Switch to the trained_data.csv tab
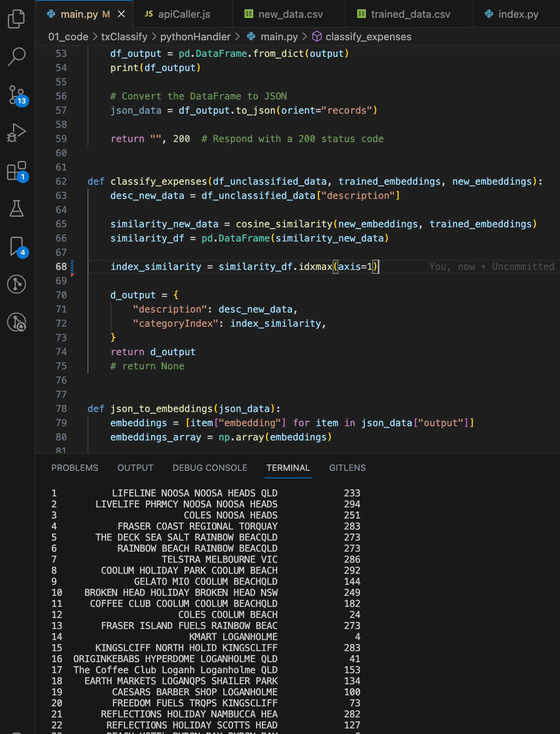The width and height of the screenshot is (560, 734). coord(409,14)
